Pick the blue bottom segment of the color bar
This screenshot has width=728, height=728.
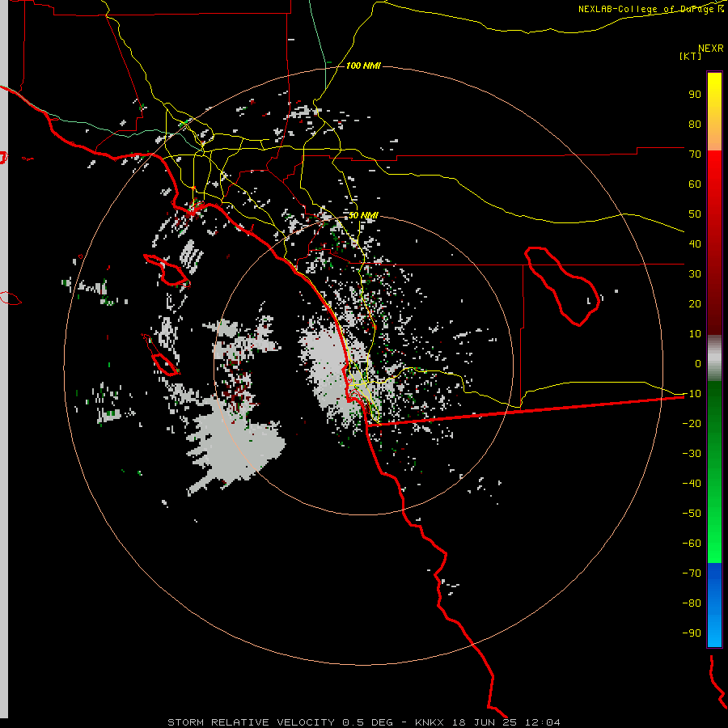(714, 605)
